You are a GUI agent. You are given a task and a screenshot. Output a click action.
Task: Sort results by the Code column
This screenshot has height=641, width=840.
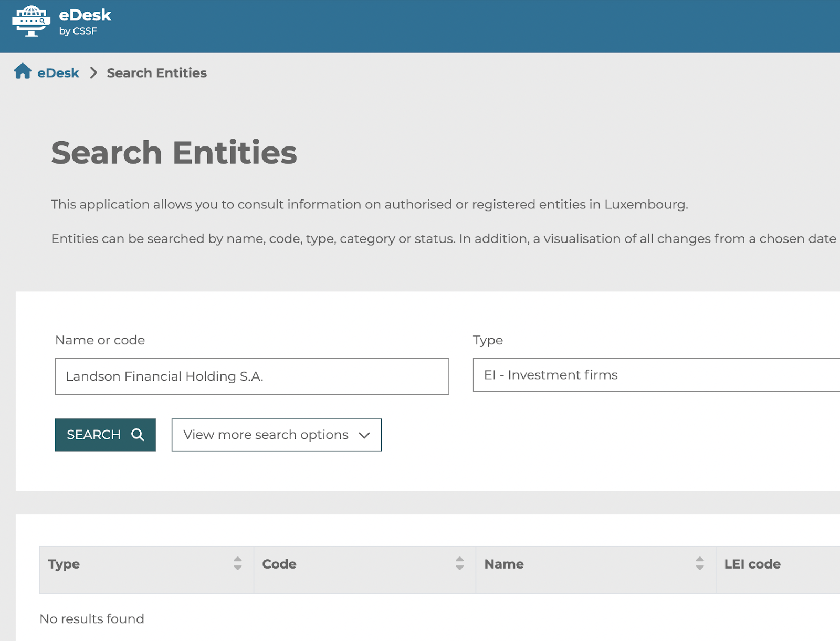tap(460, 564)
